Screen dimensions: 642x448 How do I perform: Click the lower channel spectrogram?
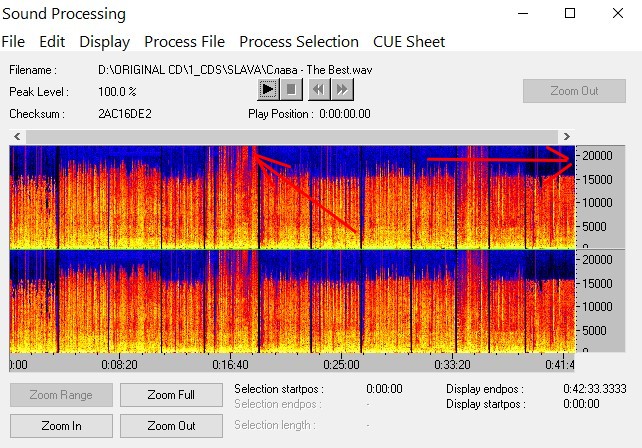pyautogui.click(x=292, y=301)
